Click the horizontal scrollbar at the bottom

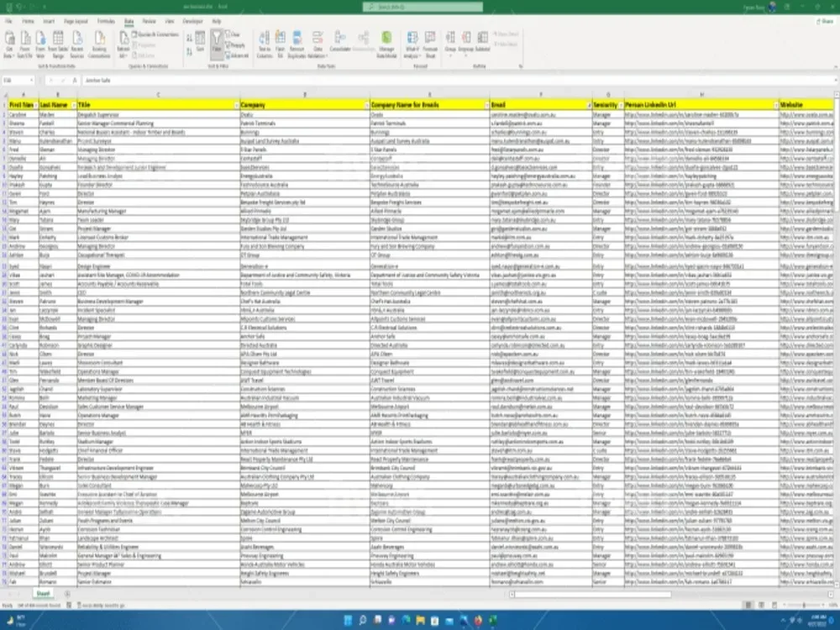(x=594, y=594)
